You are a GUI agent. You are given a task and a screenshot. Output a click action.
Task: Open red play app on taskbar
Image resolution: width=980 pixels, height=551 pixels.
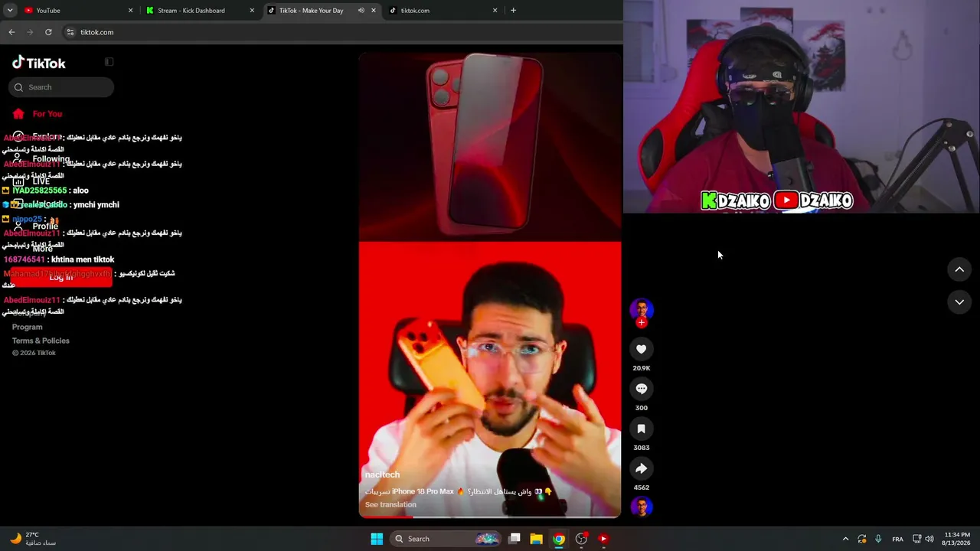click(x=603, y=539)
